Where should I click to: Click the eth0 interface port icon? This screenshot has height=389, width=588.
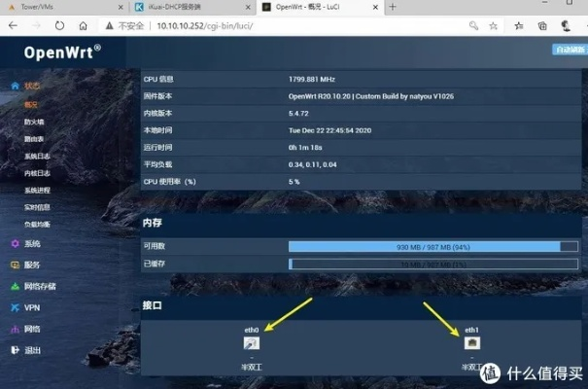[252, 343]
